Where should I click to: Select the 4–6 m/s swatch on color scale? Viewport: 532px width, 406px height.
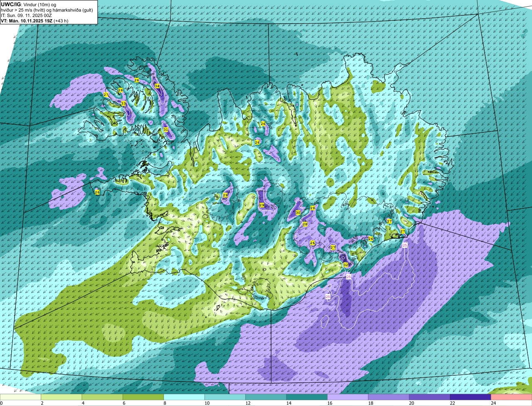[x=102, y=397]
